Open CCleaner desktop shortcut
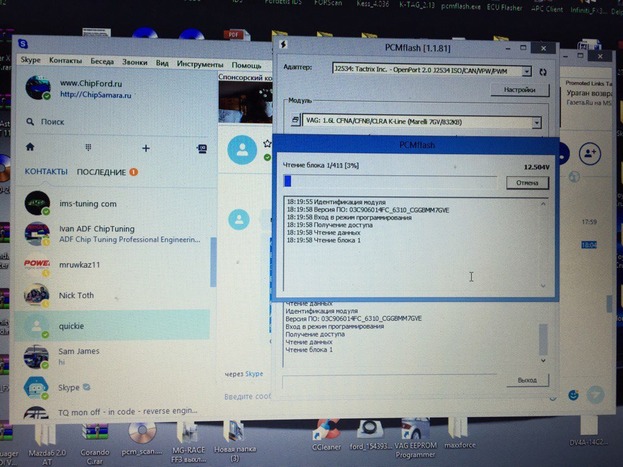 [x=327, y=434]
